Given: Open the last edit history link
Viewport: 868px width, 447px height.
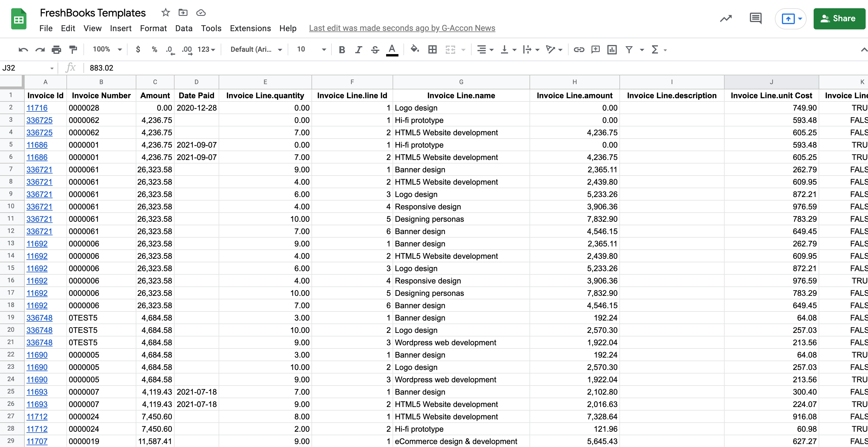Looking at the screenshot, I should (402, 28).
